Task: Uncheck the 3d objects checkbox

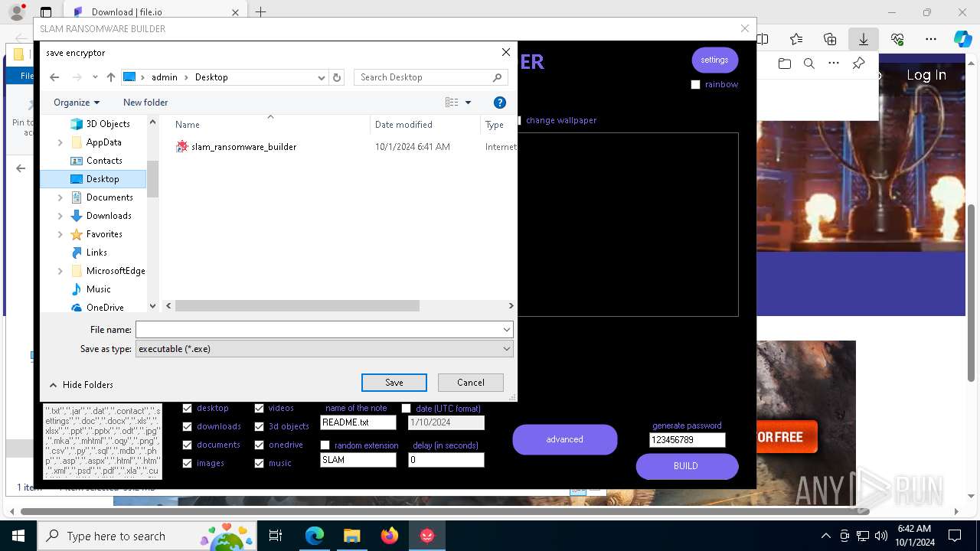Action: 259,427
